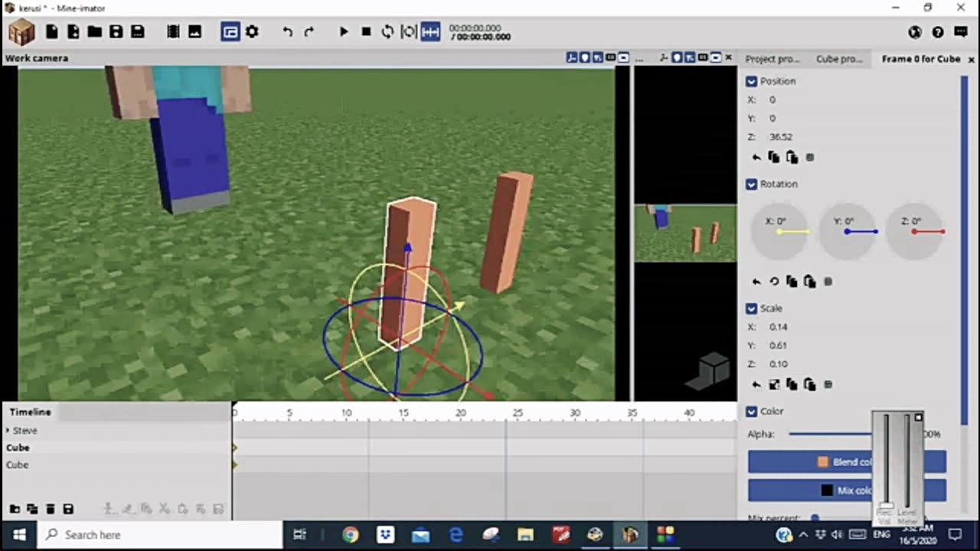Viewport: 980px width, 551px height.
Task: Toggle the scale all axes icon
Action: pyautogui.click(x=774, y=385)
